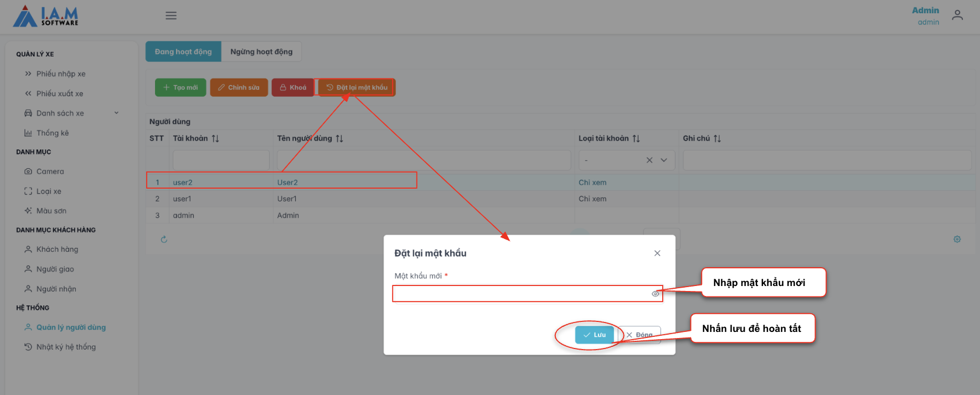Toggle password visibility eye icon
This screenshot has height=395, width=980.
click(655, 294)
